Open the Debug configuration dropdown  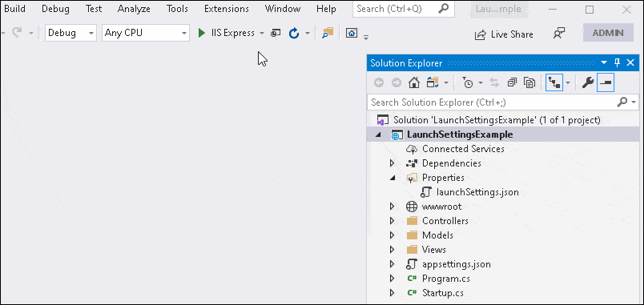[70, 34]
